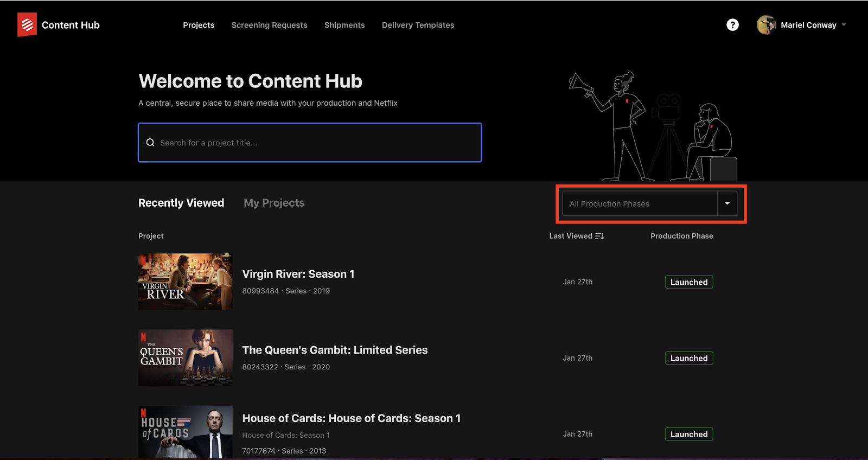Click Launched badge for House of Cards

pyautogui.click(x=689, y=434)
